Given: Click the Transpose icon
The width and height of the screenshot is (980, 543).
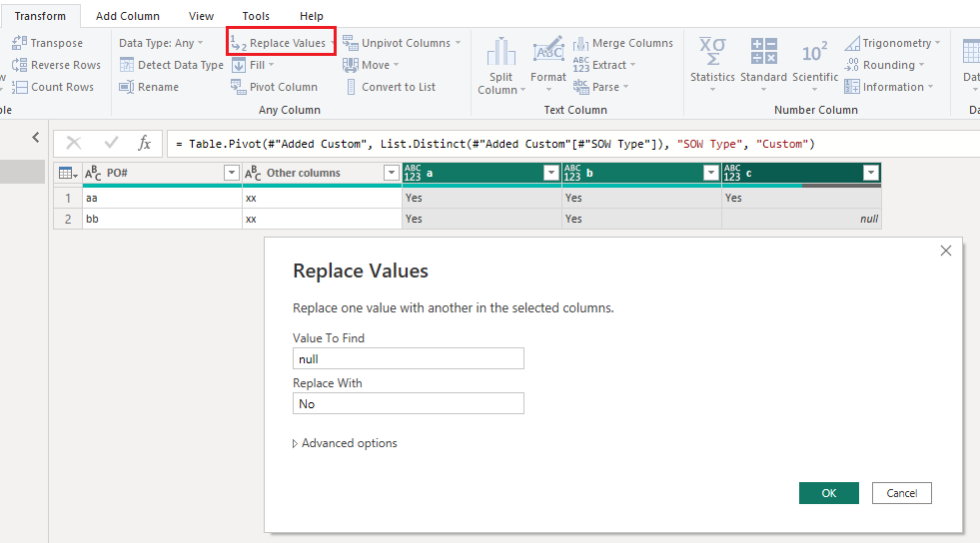Looking at the screenshot, I should click(x=19, y=43).
